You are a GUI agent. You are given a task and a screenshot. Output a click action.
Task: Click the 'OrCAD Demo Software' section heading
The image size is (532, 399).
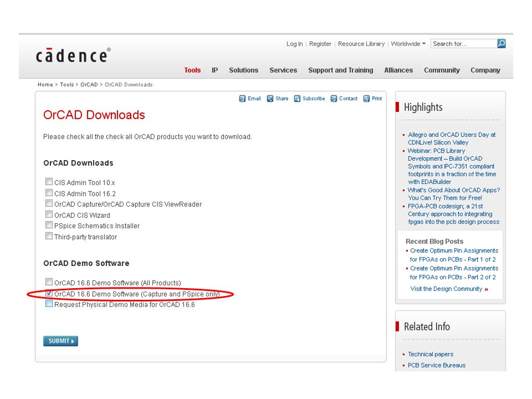tap(86, 263)
